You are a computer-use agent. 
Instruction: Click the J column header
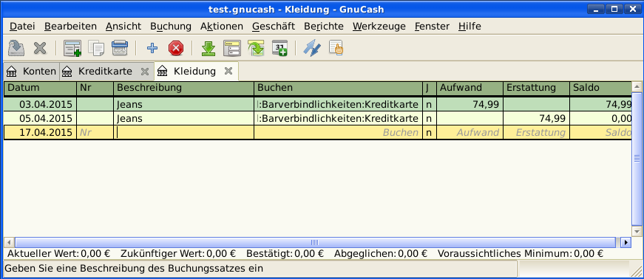pyautogui.click(x=429, y=88)
